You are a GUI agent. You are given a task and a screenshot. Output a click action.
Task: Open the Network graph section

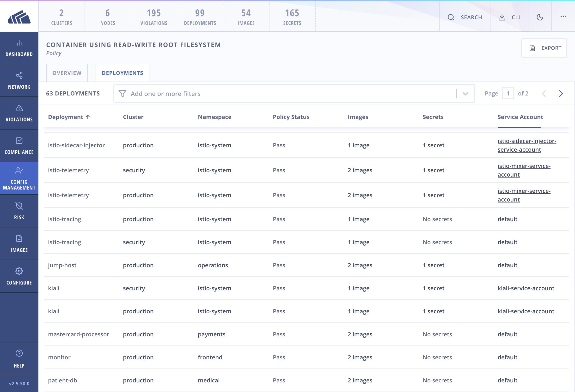(x=19, y=81)
